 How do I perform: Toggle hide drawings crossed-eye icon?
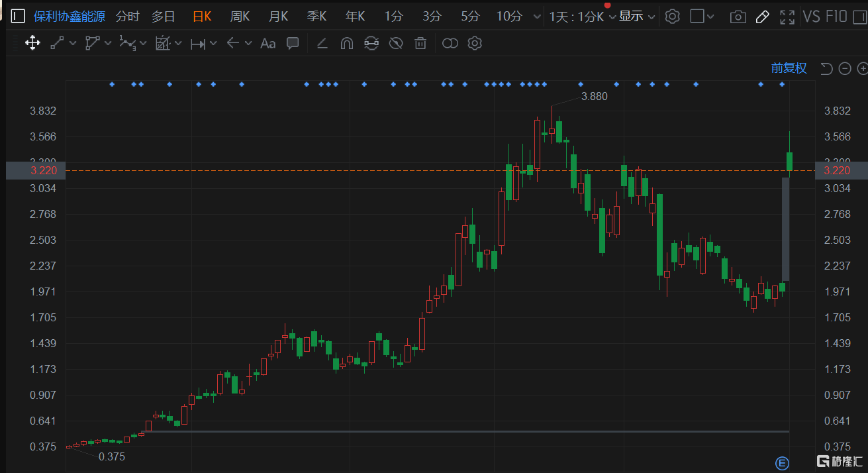pyautogui.click(x=396, y=44)
